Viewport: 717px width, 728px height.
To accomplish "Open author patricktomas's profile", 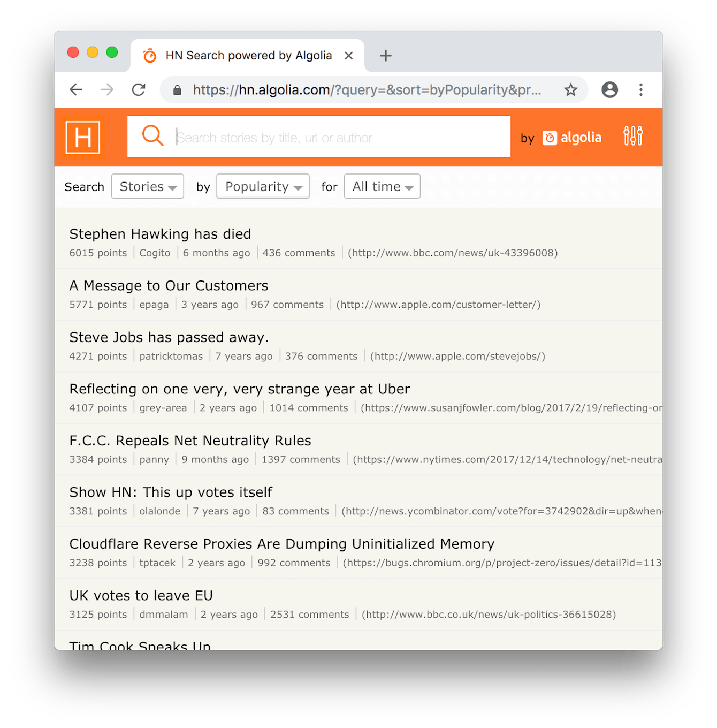I will click(x=171, y=356).
